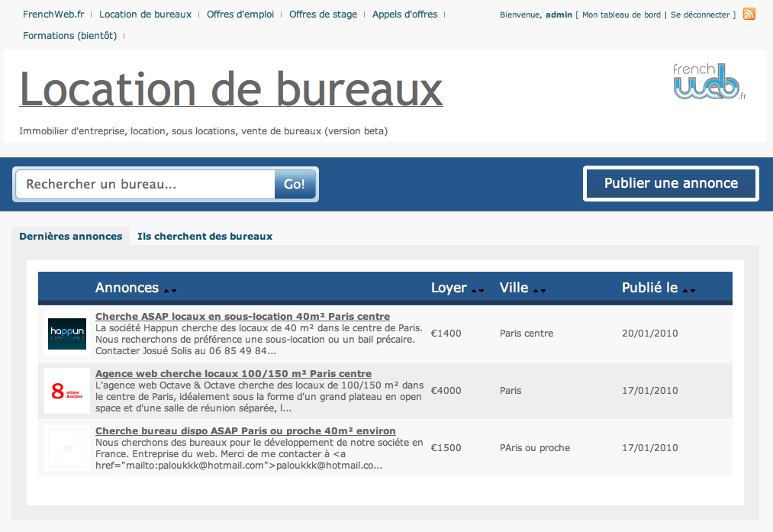Open listing Cherche bureau dispo ASAP Paris
Screen dimensions: 773x532
[246, 430]
